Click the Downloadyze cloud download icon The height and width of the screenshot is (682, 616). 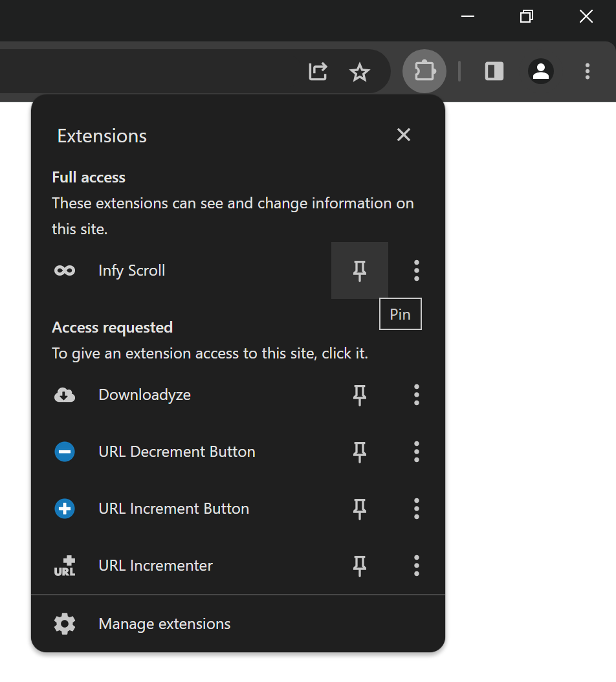tap(65, 395)
